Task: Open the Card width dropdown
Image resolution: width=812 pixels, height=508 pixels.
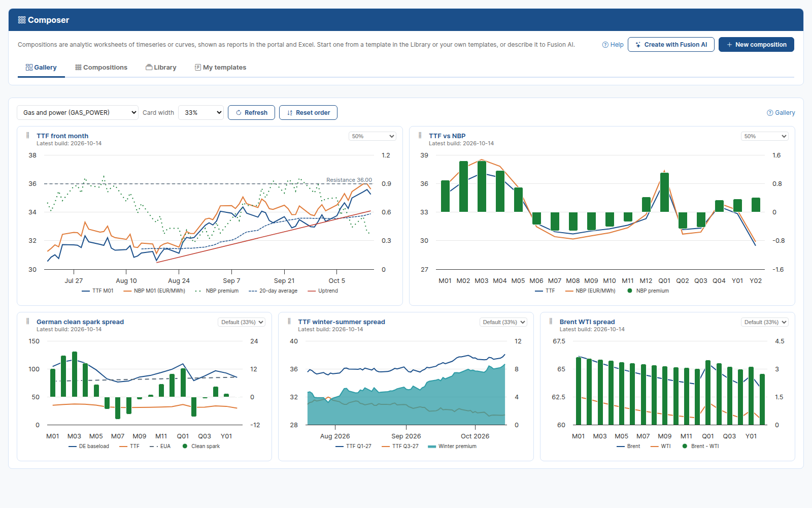Action: coord(201,113)
